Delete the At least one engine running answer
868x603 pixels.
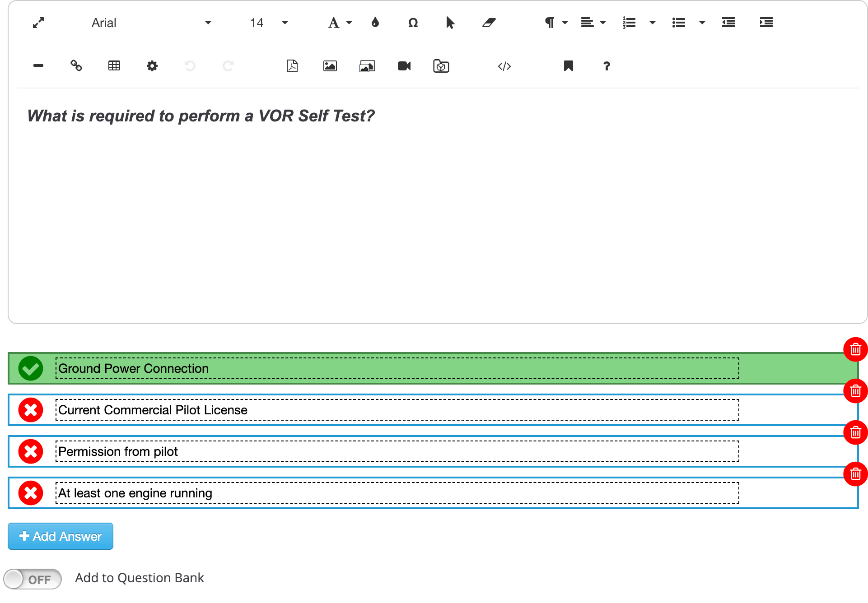tap(855, 474)
